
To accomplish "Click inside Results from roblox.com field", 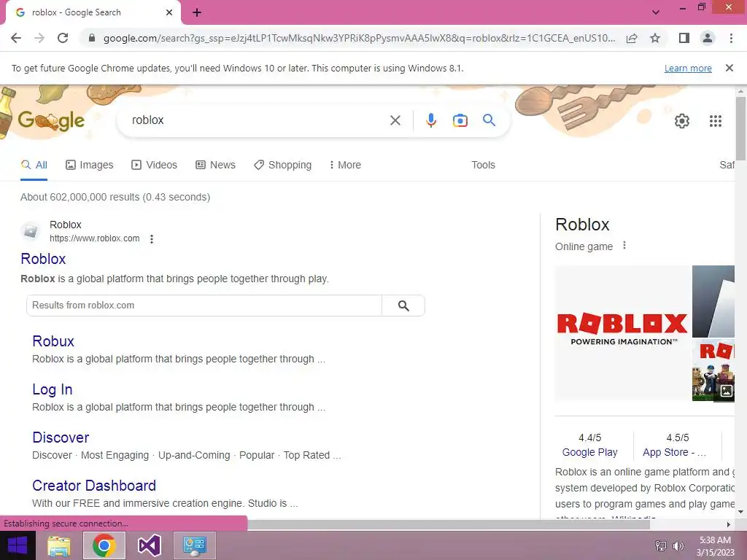I will (x=205, y=306).
